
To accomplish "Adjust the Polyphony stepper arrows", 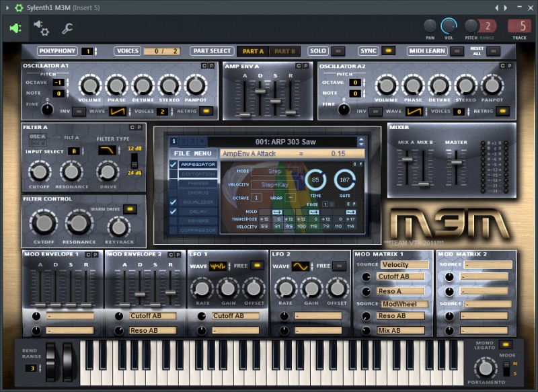I will [95, 51].
